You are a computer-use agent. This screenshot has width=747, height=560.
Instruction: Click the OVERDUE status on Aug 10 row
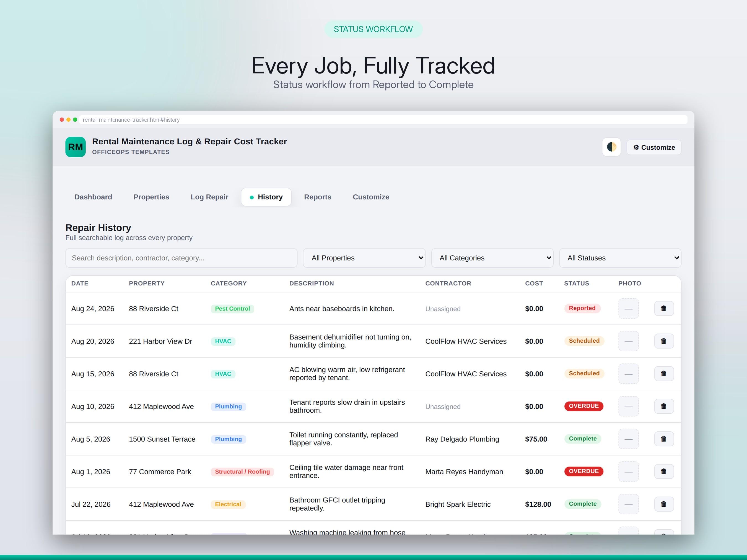tap(583, 406)
